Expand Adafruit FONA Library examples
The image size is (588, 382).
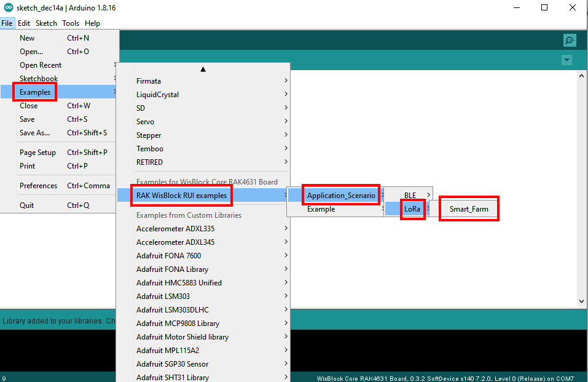coord(203,269)
